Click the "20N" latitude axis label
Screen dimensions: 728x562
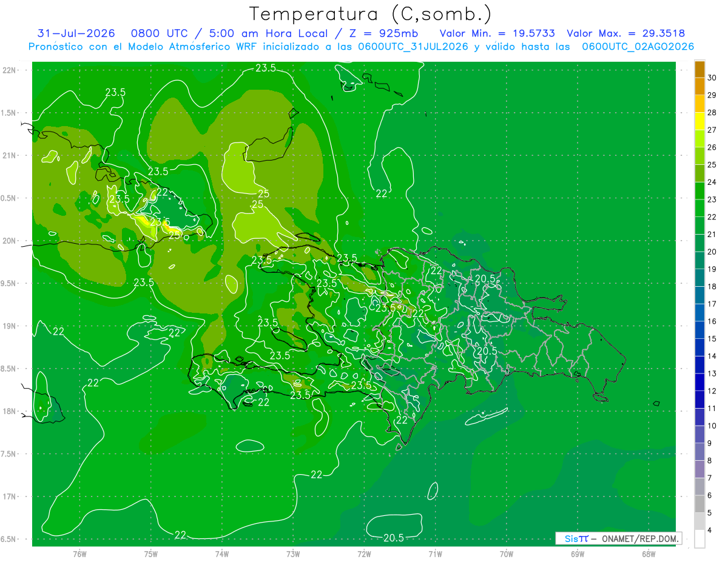tap(10, 241)
